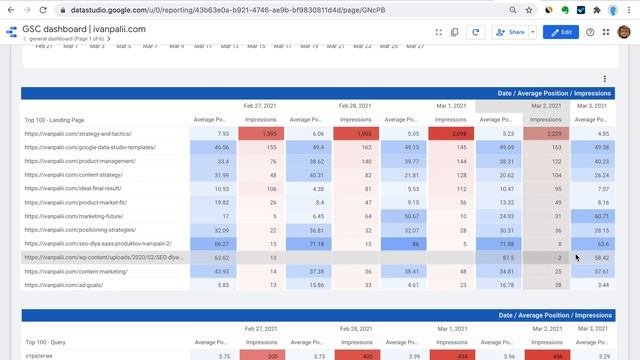Click the browser forward arrow
The width and height of the screenshot is (640, 360).
pyautogui.click(x=27, y=10)
